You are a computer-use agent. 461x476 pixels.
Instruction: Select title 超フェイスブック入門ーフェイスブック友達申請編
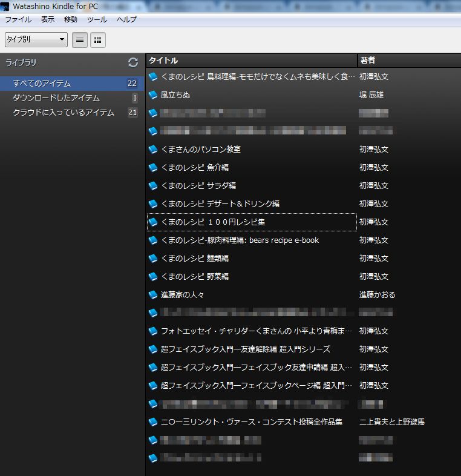(x=257, y=368)
